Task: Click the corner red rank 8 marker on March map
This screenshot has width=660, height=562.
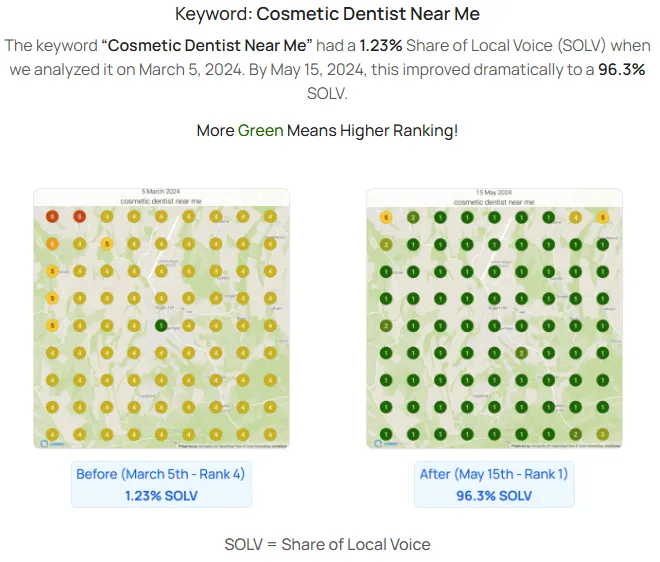Action: (x=51, y=217)
